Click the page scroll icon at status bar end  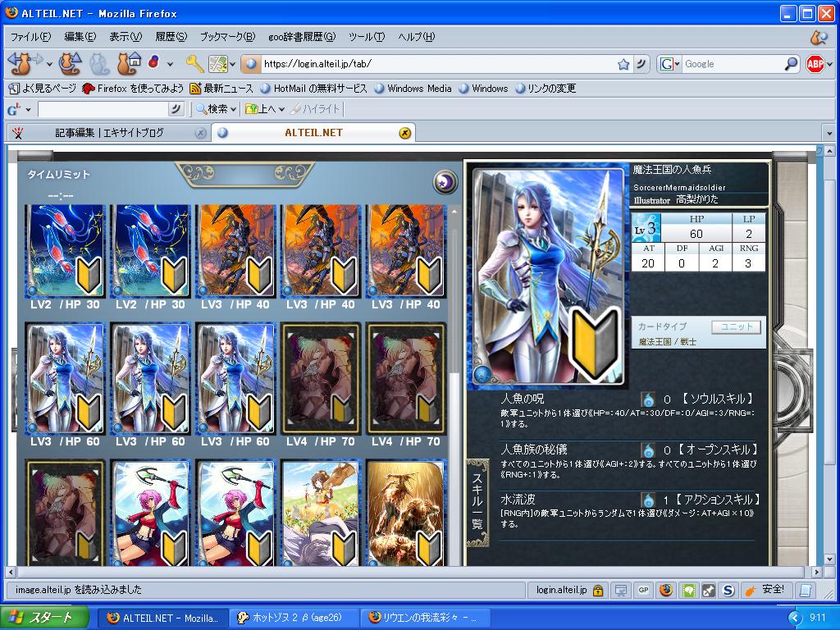tap(806, 590)
